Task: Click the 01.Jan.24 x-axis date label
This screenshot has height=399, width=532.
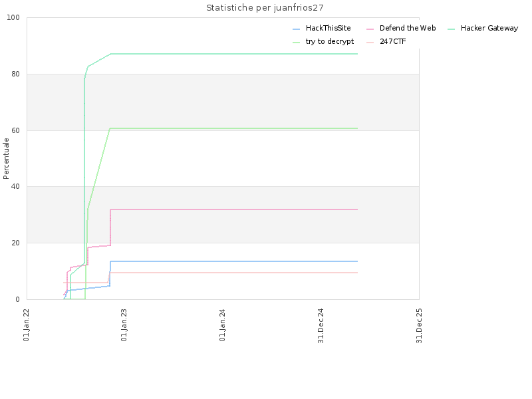Action: [x=223, y=324]
